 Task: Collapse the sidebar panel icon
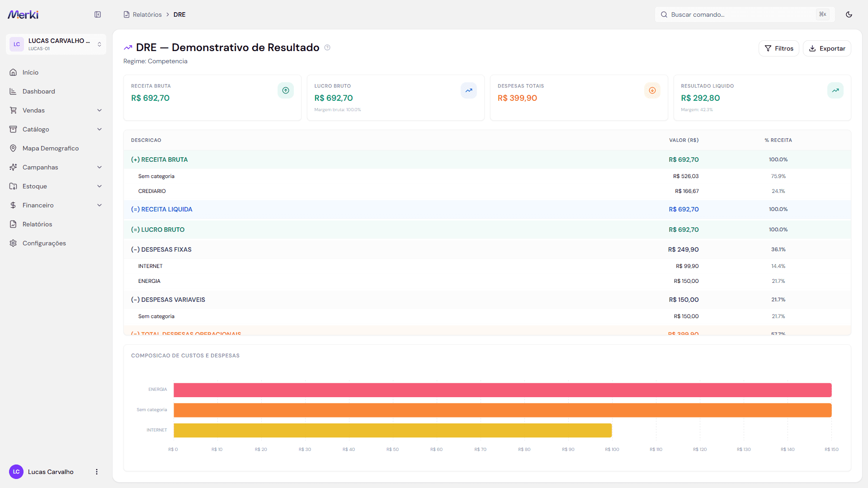pos(98,14)
